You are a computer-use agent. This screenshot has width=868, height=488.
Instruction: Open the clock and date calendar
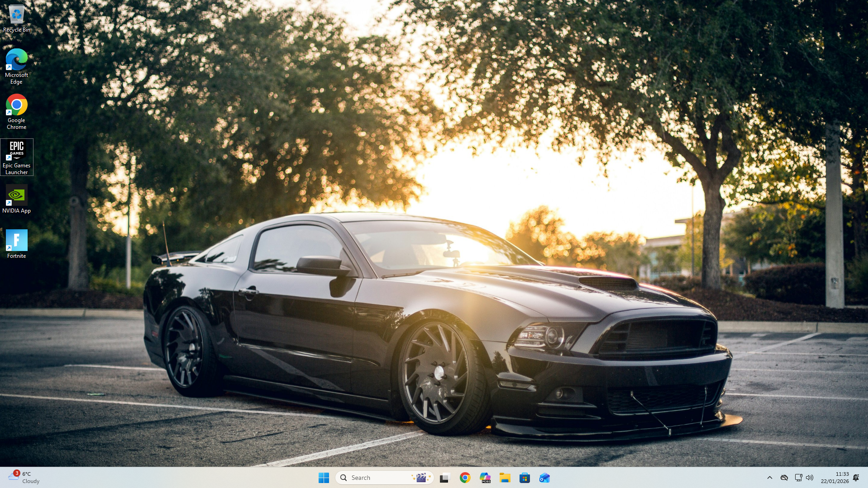[x=835, y=478]
